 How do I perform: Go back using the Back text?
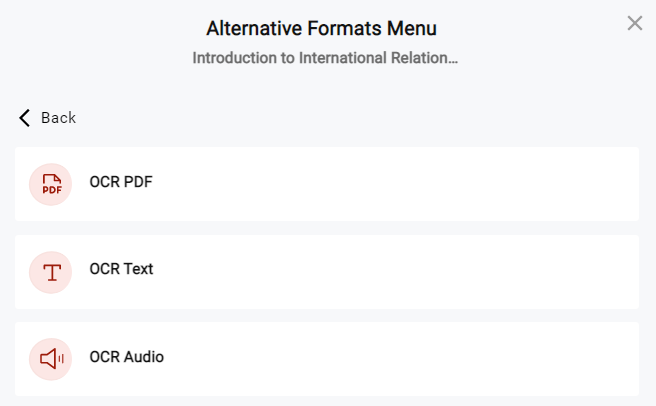click(58, 118)
